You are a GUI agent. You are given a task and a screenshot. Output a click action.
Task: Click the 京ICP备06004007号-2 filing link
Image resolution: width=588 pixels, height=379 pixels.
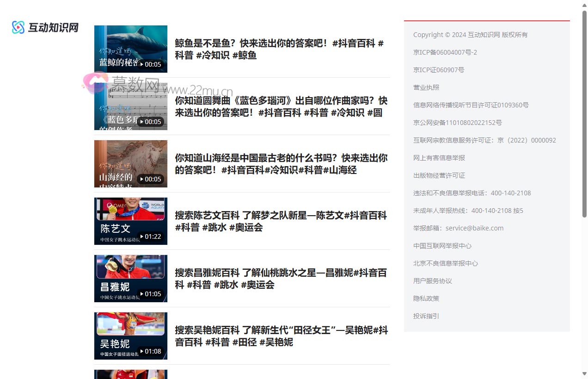point(445,52)
